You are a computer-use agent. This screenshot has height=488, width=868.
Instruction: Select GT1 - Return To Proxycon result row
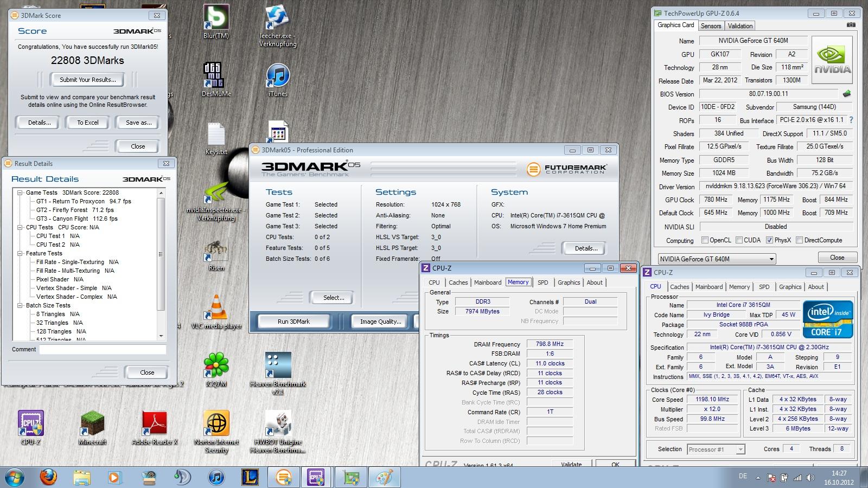pyautogui.click(x=84, y=201)
